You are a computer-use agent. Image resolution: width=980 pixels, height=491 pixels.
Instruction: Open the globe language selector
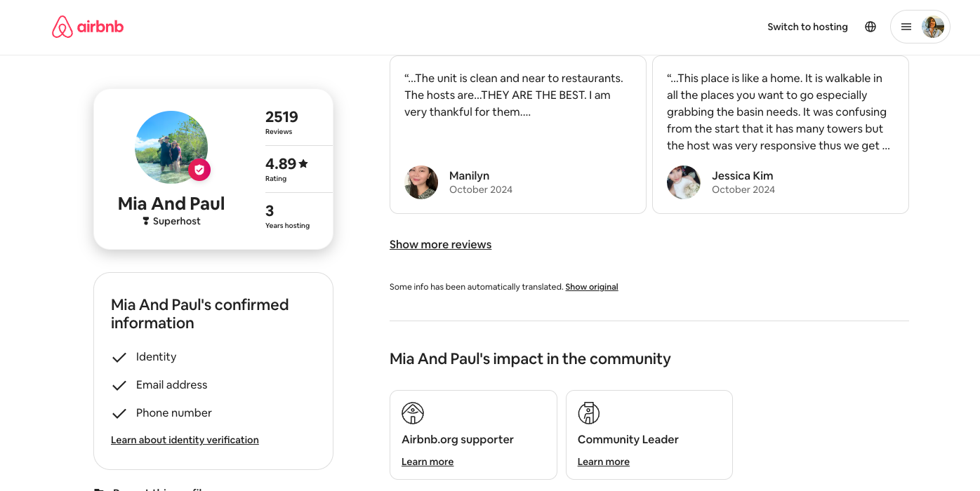tap(870, 27)
